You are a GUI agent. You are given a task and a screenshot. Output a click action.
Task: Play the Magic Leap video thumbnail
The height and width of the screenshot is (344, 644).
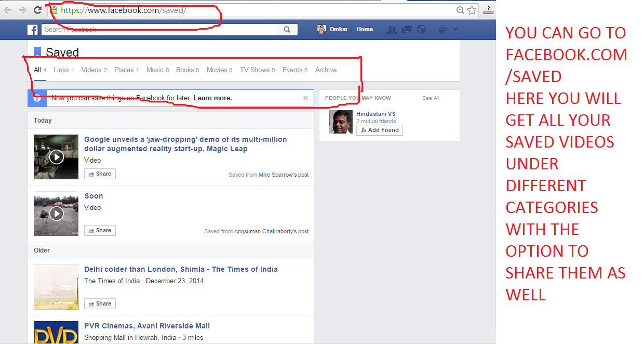click(56, 157)
